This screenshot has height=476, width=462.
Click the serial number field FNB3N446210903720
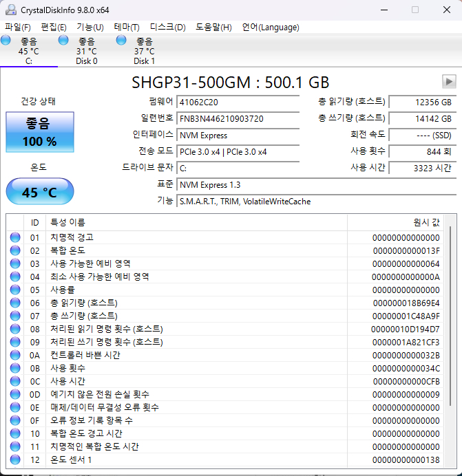point(238,118)
